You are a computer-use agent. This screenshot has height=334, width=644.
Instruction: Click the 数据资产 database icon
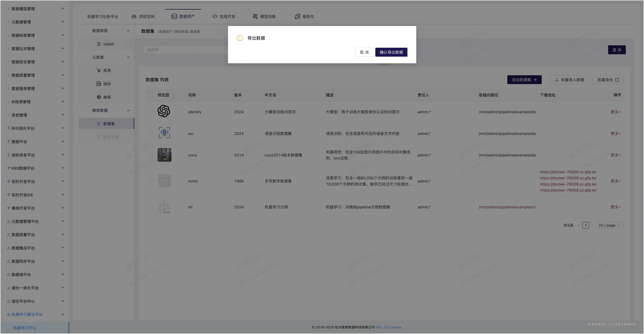174,16
